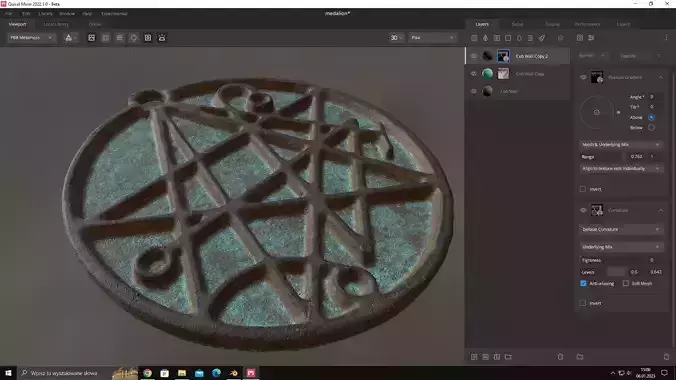
Task: Open the Windows Start menu
Action: tap(8, 373)
